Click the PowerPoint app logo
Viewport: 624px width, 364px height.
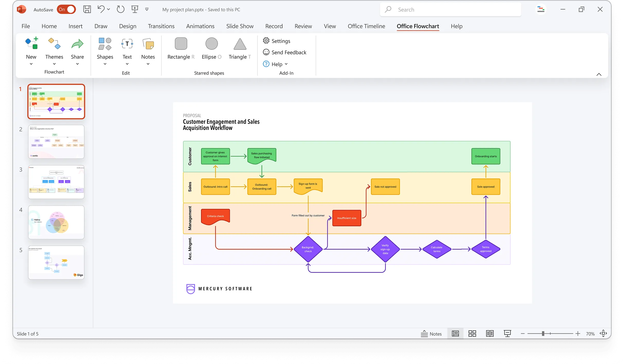[x=21, y=10]
